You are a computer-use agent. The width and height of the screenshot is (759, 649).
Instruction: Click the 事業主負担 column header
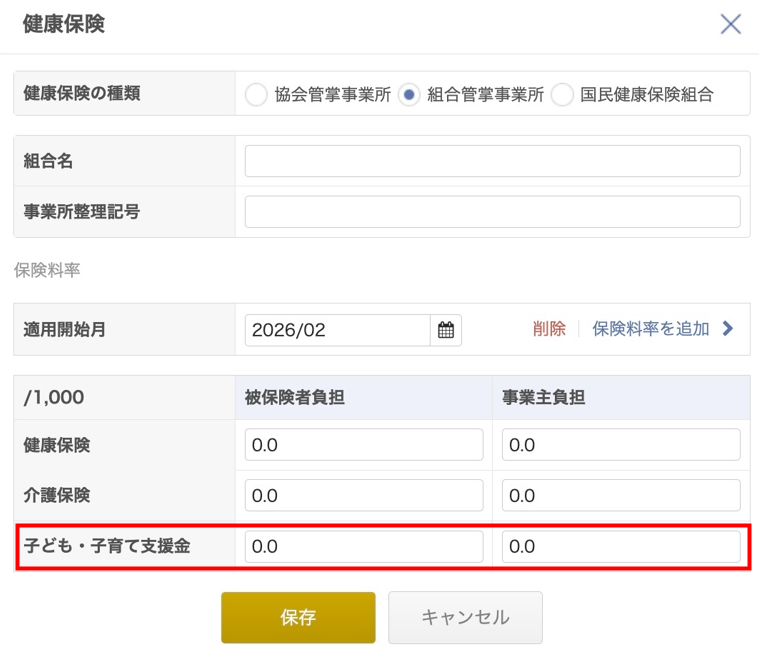(x=543, y=397)
